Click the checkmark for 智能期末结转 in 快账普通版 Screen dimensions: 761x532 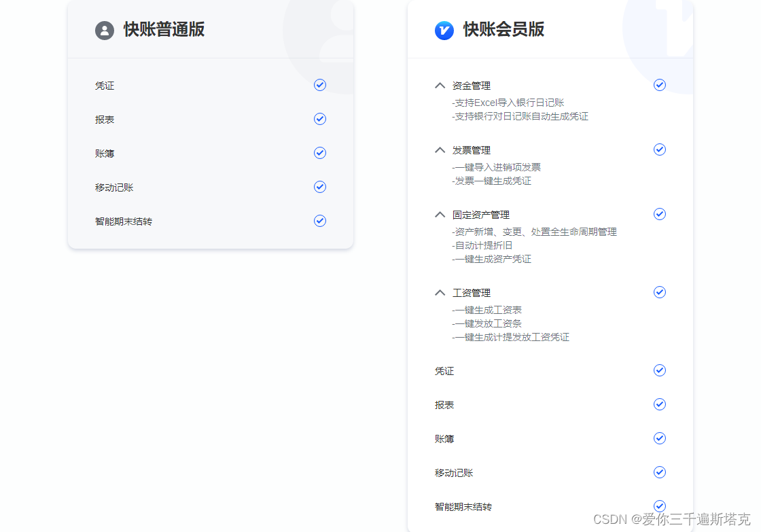click(320, 221)
